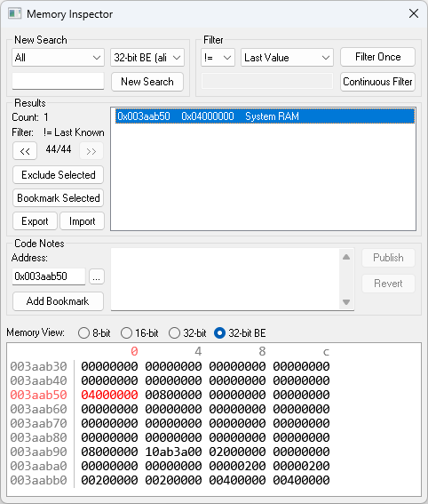Image resolution: width=428 pixels, height=504 pixels.
Task: Click the 44/44 page indicator
Action: pos(59,149)
